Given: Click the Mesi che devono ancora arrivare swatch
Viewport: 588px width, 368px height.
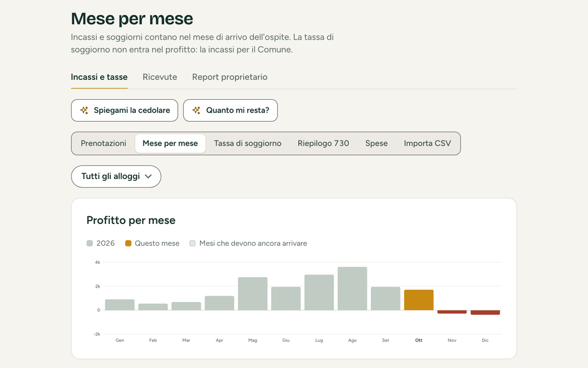Looking at the screenshot, I should (x=192, y=243).
